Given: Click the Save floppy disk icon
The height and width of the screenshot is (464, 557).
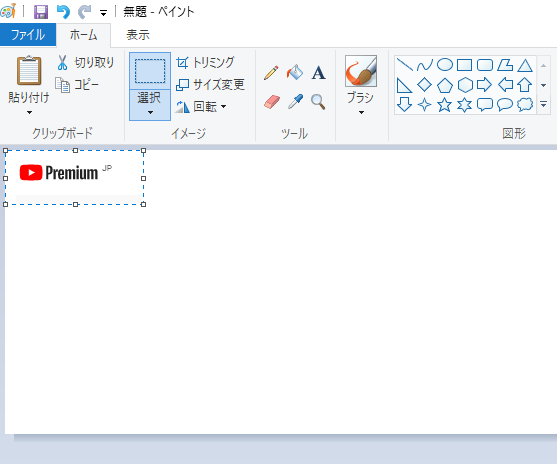Looking at the screenshot, I should pyautogui.click(x=41, y=12).
